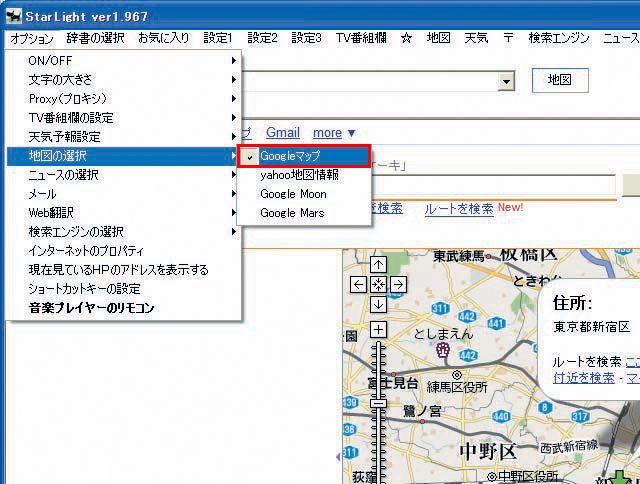640x484 pixels.
Task: Click the 〒 postal code menu icon
Action: [508, 38]
